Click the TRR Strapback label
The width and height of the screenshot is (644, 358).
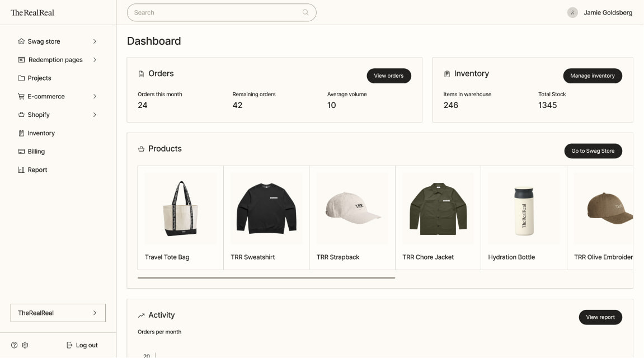click(337, 257)
